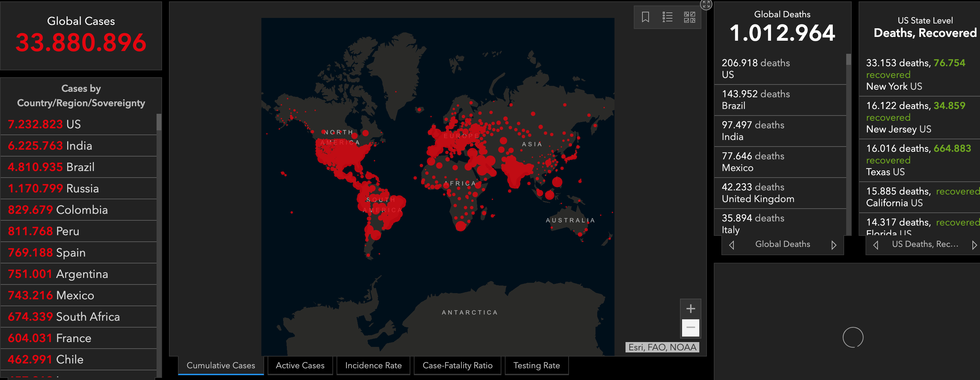Go to next Global Deaths panel arrow

pyautogui.click(x=833, y=245)
